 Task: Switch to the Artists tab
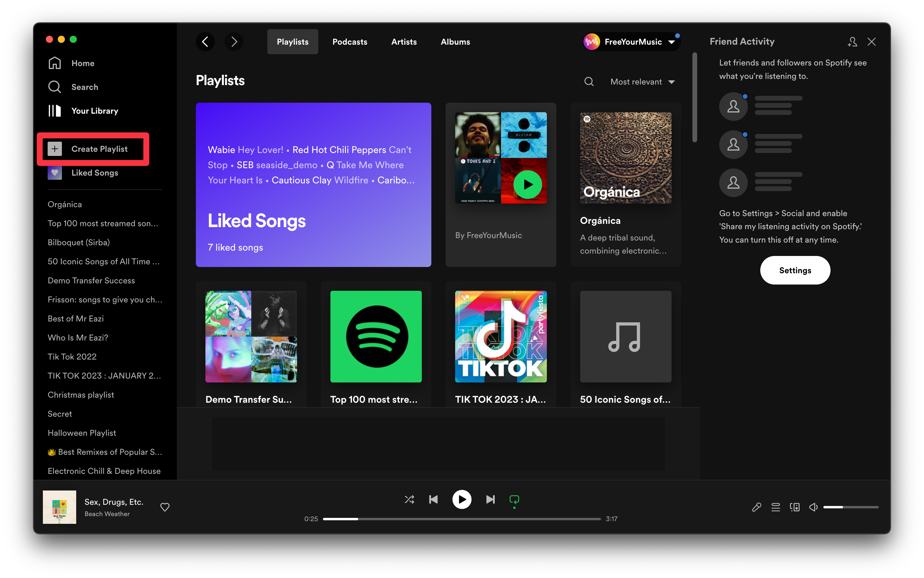[404, 42]
